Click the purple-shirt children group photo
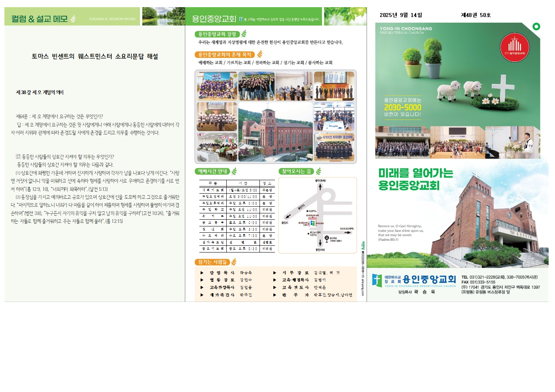The height and width of the screenshot is (392, 555). 217,86
